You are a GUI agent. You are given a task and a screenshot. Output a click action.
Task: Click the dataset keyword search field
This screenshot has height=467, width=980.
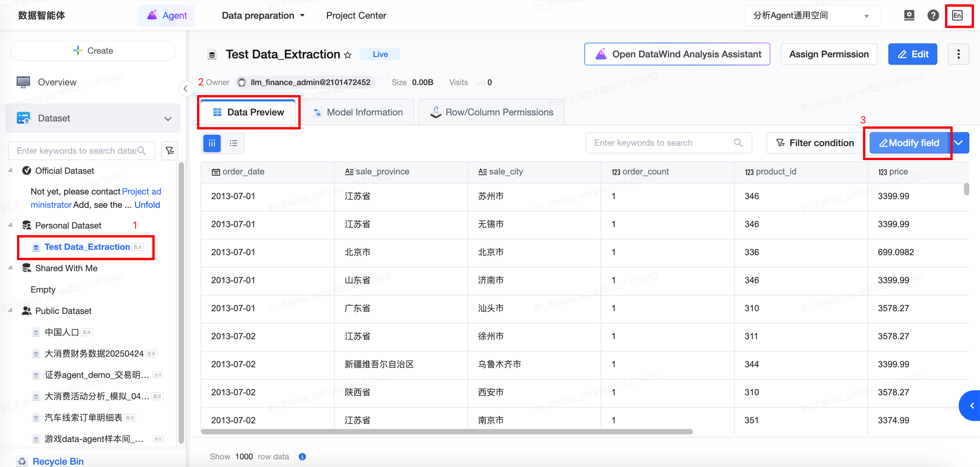coord(81,151)
